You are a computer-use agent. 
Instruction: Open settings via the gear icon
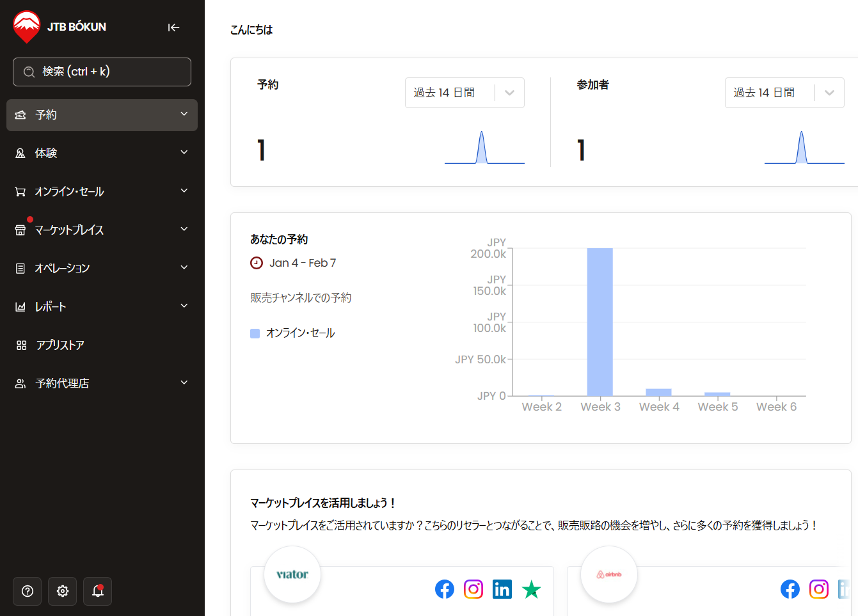point(63,591)
